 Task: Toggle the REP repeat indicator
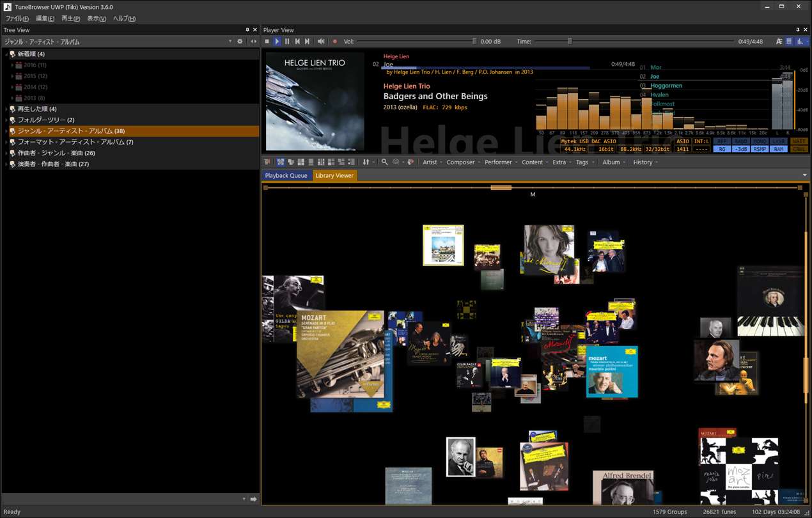pos(722,141)
